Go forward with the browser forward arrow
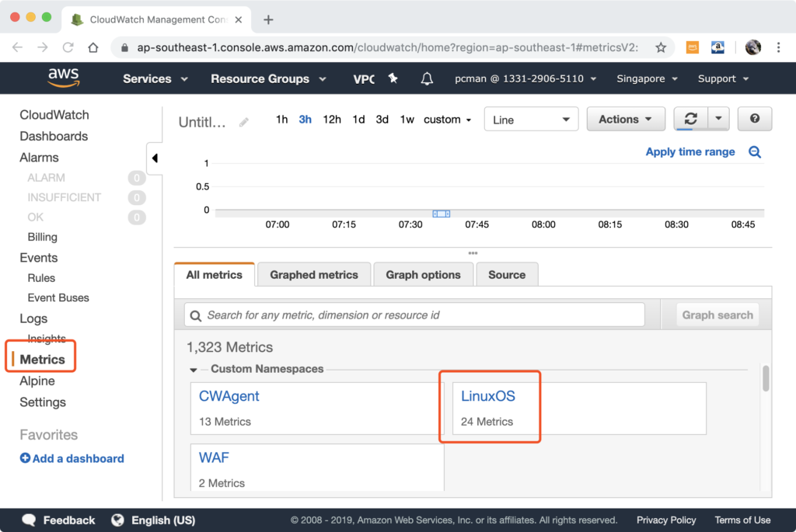The width and height of the screenshot is (796, 532). pos(43,47)
